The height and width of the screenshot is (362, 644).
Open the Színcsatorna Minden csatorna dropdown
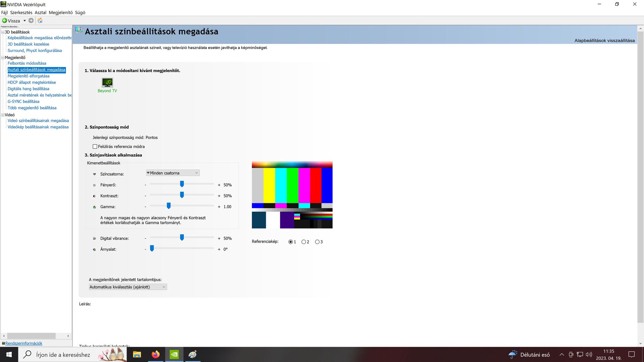coord(173,173)
